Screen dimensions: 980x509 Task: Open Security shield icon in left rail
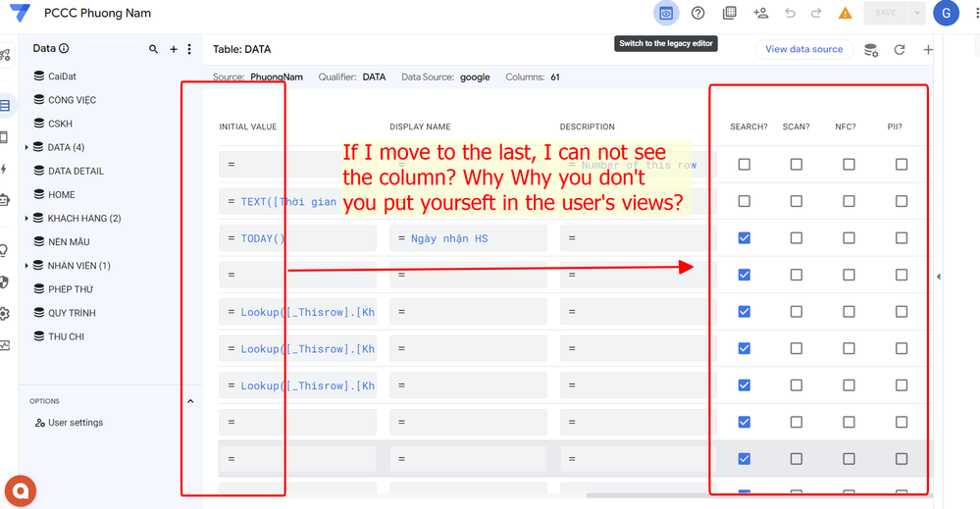4,282
